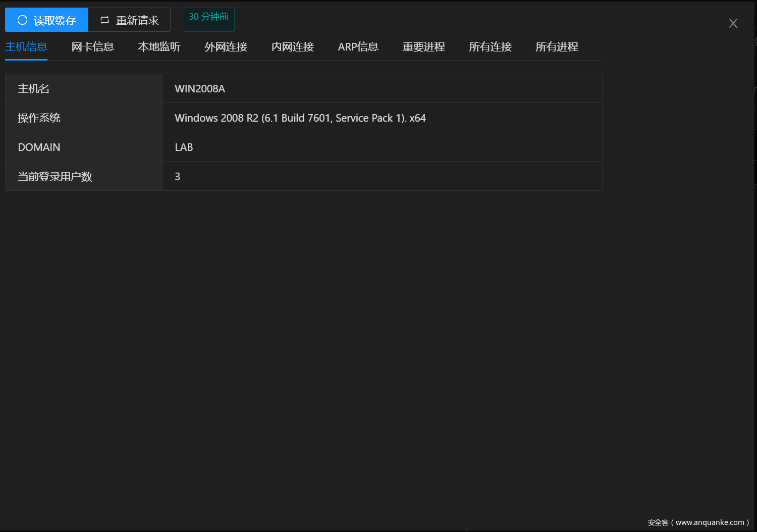Click the 当前登录用户数 row label
The image size is (757, 532).
click(x=55, y=177)
